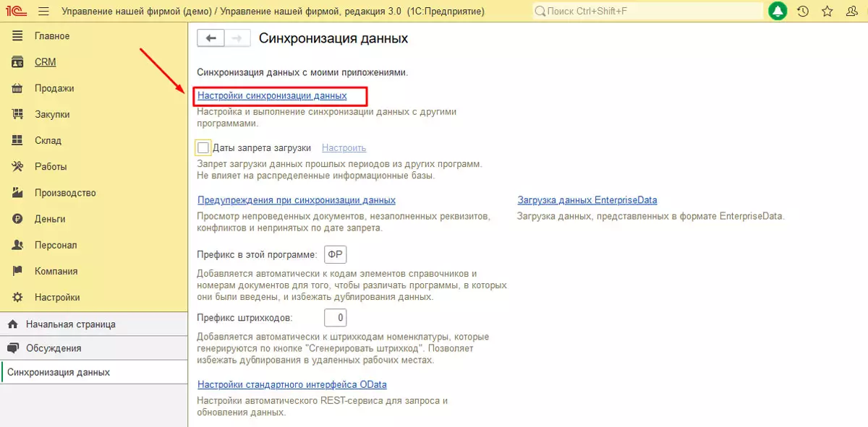
Task: Click the Префикс в этой программе field
Action: 336,254
